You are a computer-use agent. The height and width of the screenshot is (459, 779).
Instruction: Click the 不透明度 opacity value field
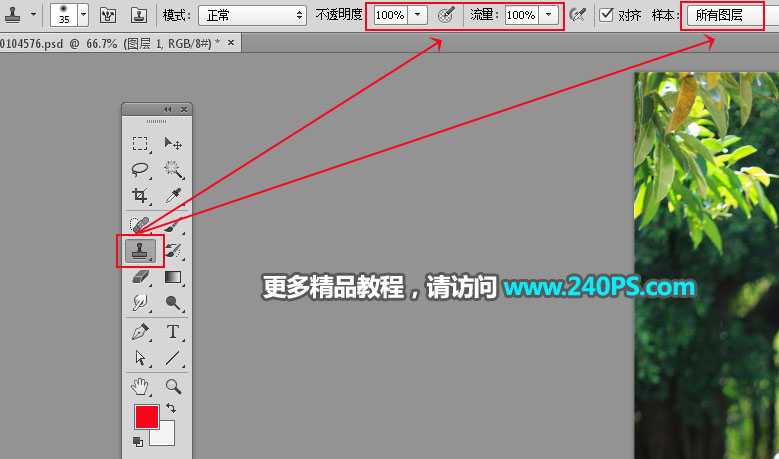pos(391,15)
